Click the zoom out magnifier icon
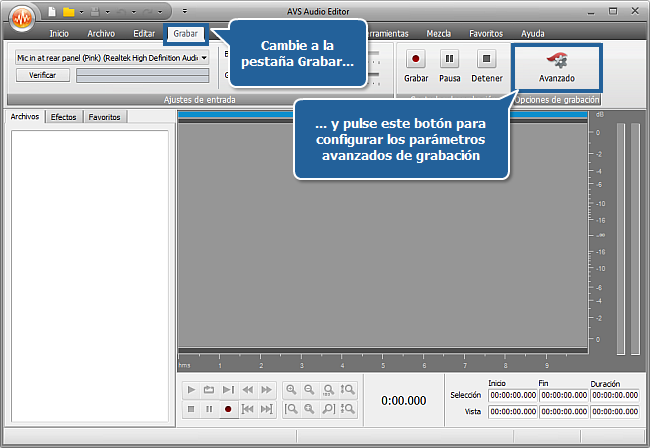The height and width of the screenshot is (448, 650). click(x=310, y=390)
